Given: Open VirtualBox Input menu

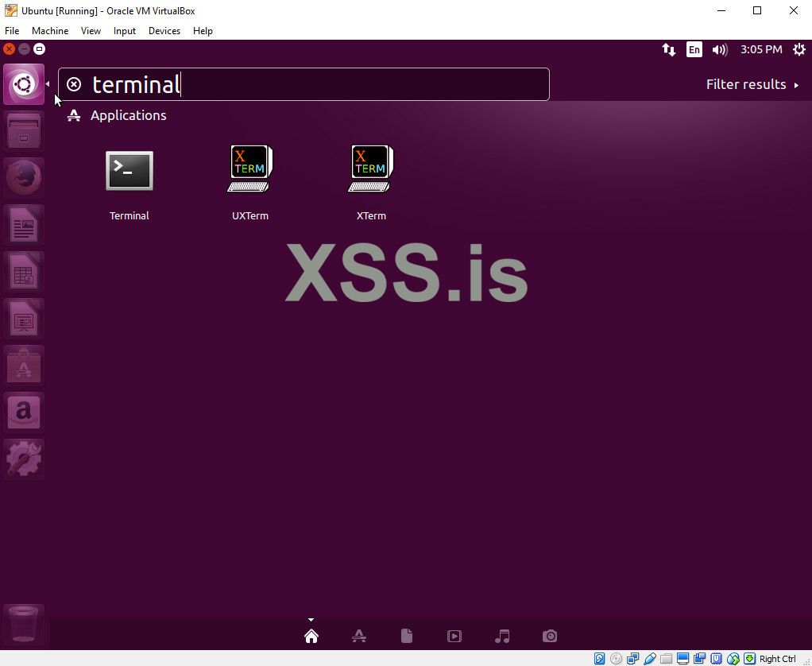Looking at the screenshot, I should point(124,31).
